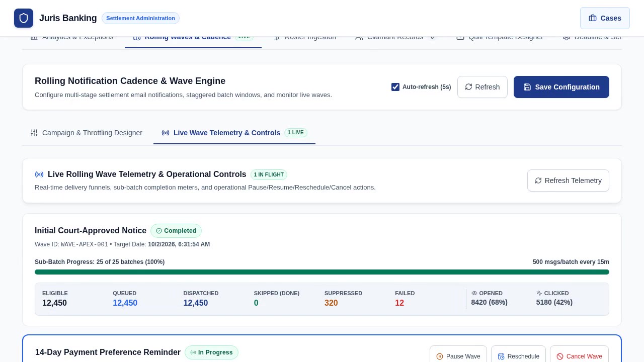Select the Live Wave Telemetry & Controls tab
This screenshot has height=362, width=644.
[234, 133]
